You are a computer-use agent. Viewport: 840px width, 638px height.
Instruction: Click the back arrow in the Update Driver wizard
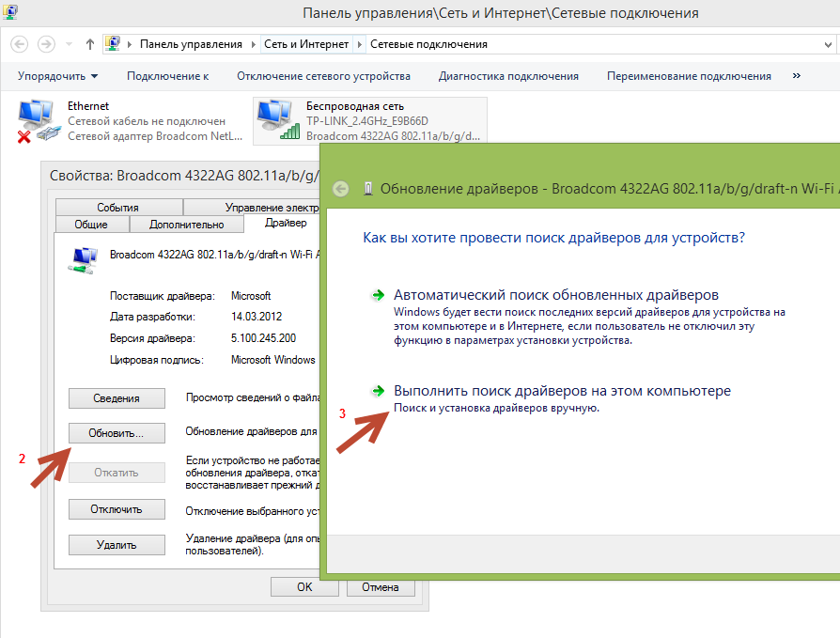point(341,189)
